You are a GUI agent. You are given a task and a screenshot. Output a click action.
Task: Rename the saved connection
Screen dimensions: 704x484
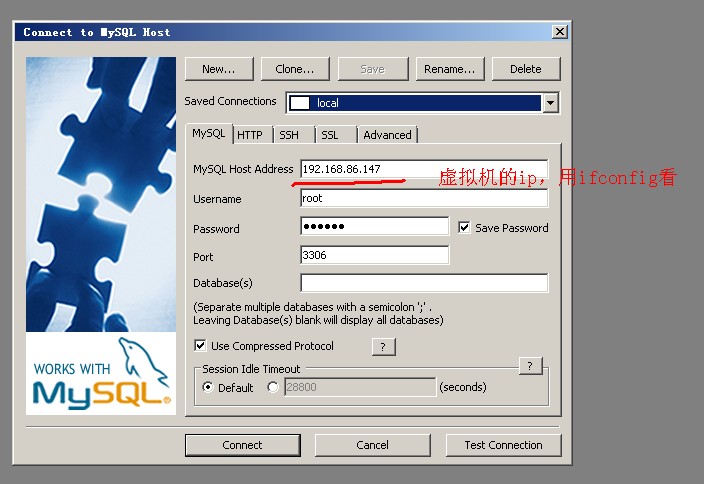[450, 69]
